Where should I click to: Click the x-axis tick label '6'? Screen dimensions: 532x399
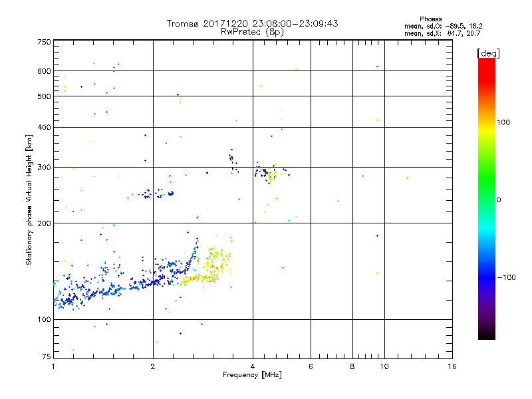point(311,366)
